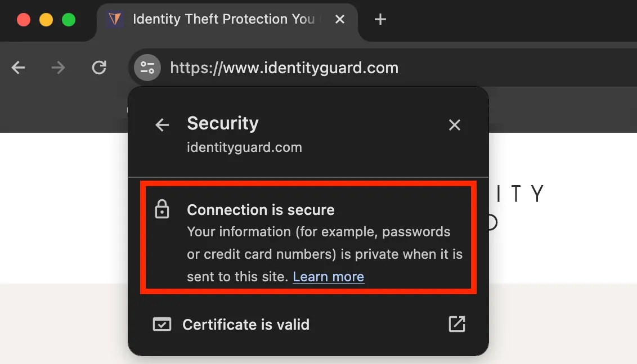Screen dimensions: 637x364
Task: Click the site settings tune icon in address bar
Action: 147,68
